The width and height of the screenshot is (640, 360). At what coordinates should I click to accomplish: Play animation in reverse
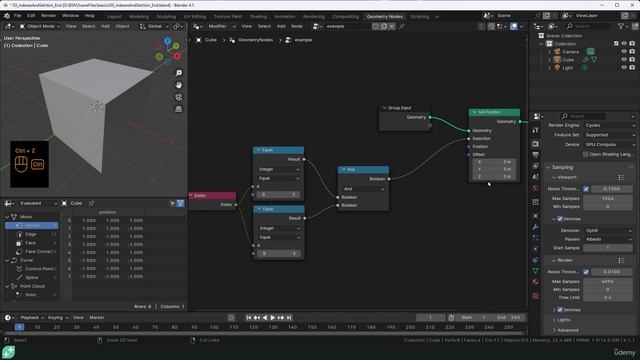(x=265, y=318)
